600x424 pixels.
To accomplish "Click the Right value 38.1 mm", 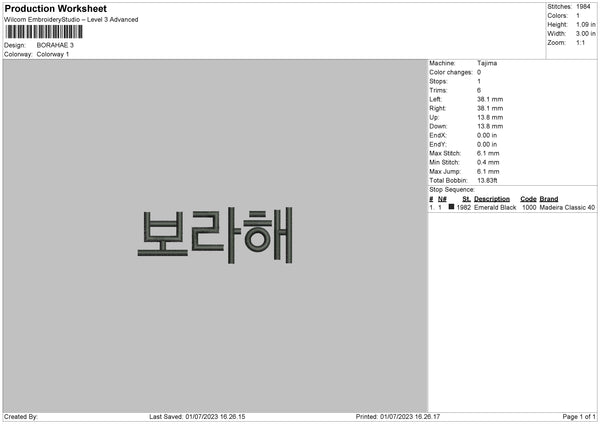I will coord(490,108).
